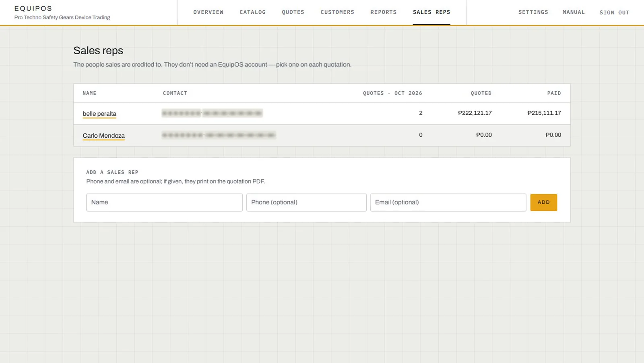Viewport: 644px width, 363px height.
Task: Switch to the Quotes tab
Action: (293, 12)
